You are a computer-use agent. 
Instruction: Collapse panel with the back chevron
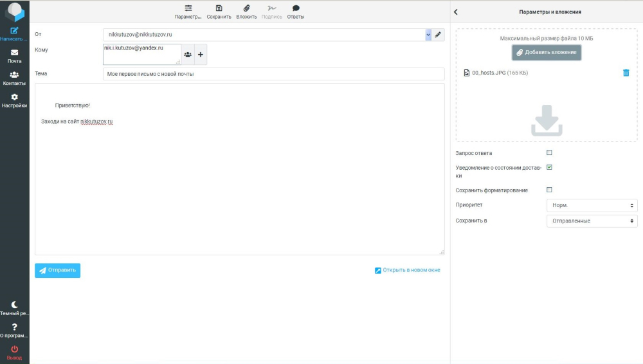pyautogui.click(x=456, y=12)
